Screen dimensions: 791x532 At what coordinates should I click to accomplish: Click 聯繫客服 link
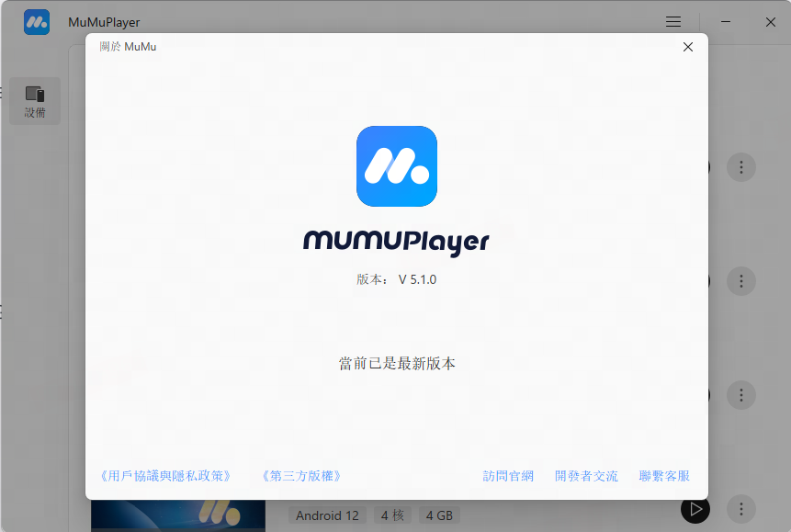click(664, 476)
